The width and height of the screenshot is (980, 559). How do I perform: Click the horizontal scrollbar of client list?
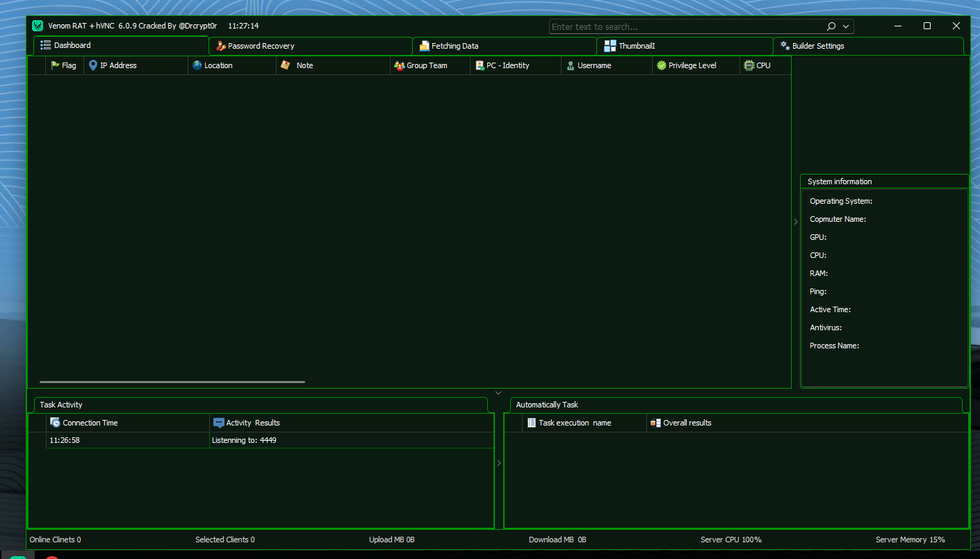171,382
